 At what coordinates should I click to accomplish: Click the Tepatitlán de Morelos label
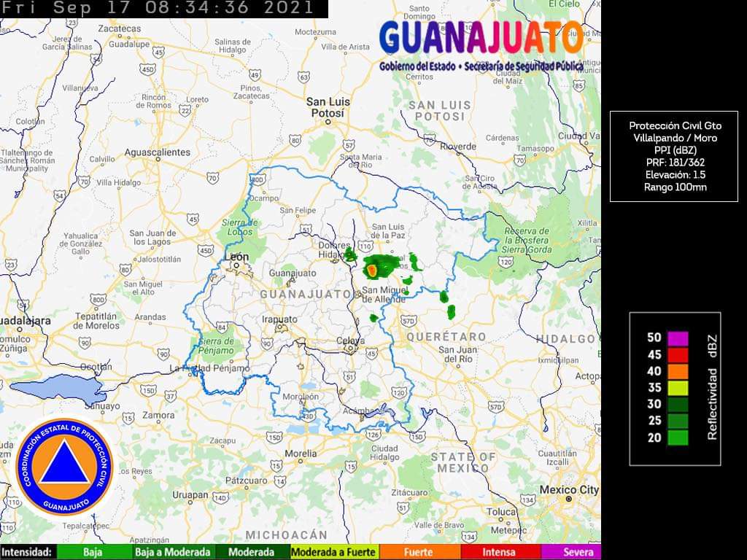(x=97, y=321)
